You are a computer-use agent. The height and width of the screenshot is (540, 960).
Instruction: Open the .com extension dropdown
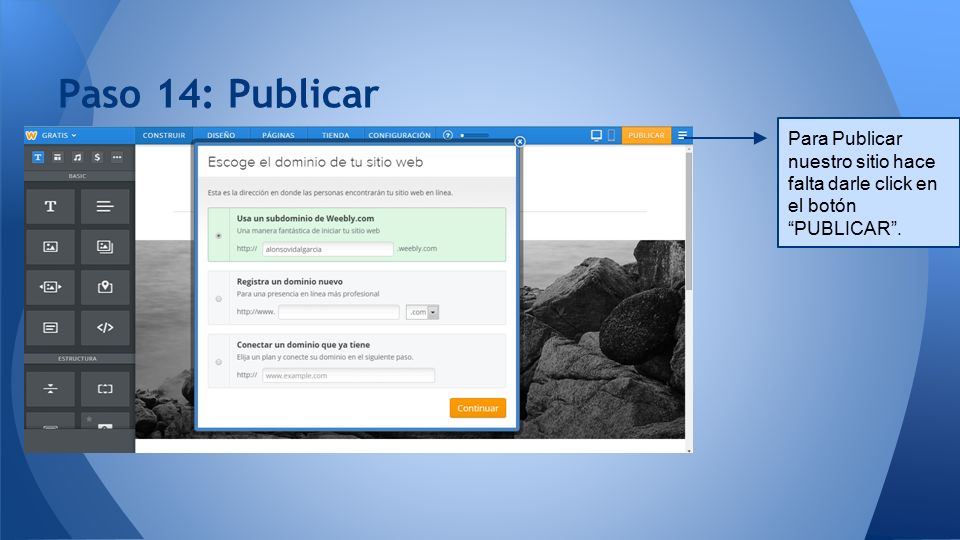(x=422, y=312)
